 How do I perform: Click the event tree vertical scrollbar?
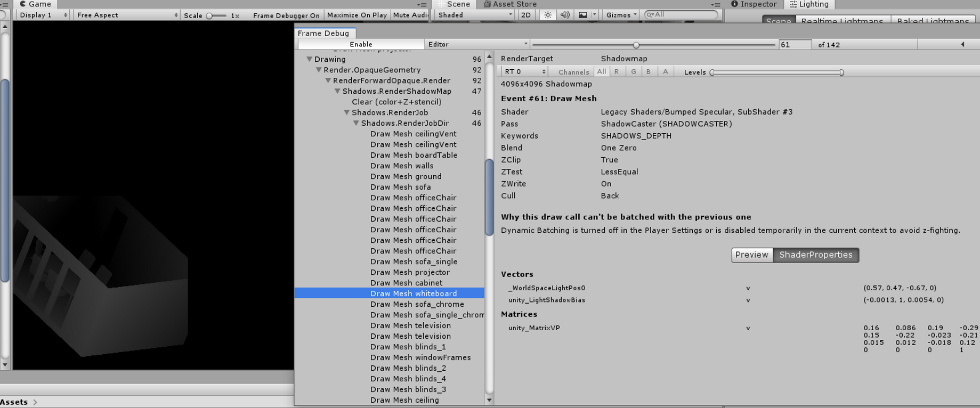coord(489,198)
